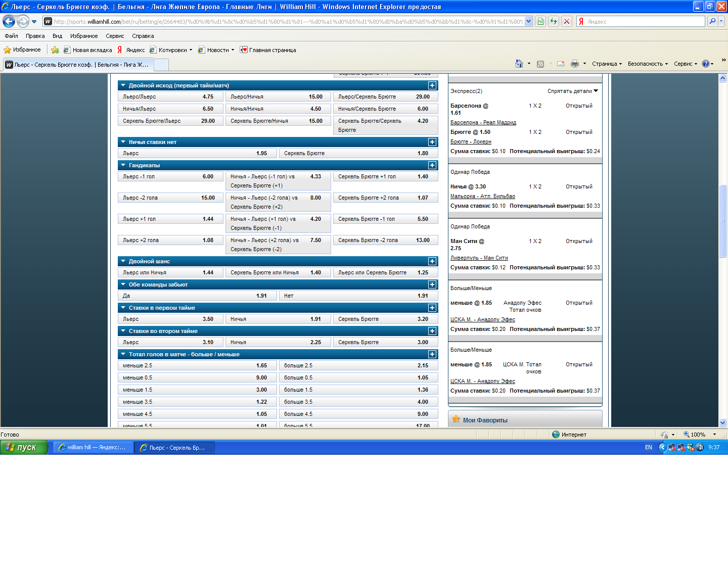The height and width of the screenshot is (573, 728).
Task: Click the RSS feeds icon
Action: click(x=540, y=64)
